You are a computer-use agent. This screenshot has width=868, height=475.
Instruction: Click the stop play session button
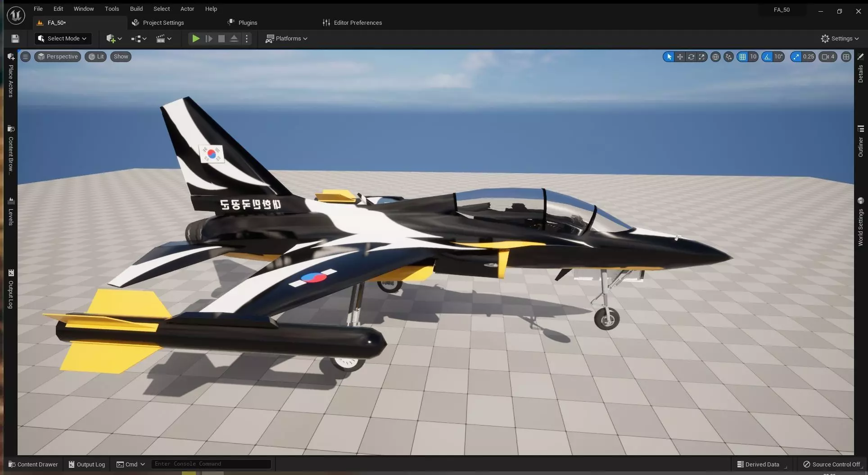[x=222, y=39]
